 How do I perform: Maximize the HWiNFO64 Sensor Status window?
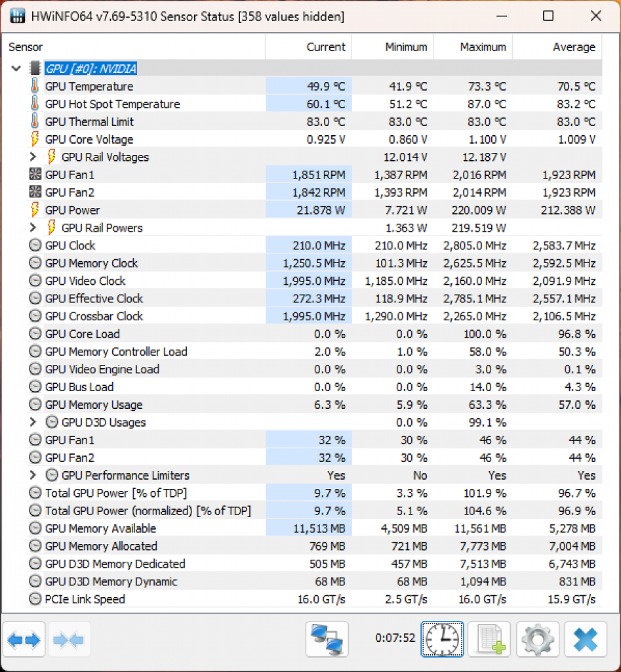pyautogui.click(x=548, y=16)
